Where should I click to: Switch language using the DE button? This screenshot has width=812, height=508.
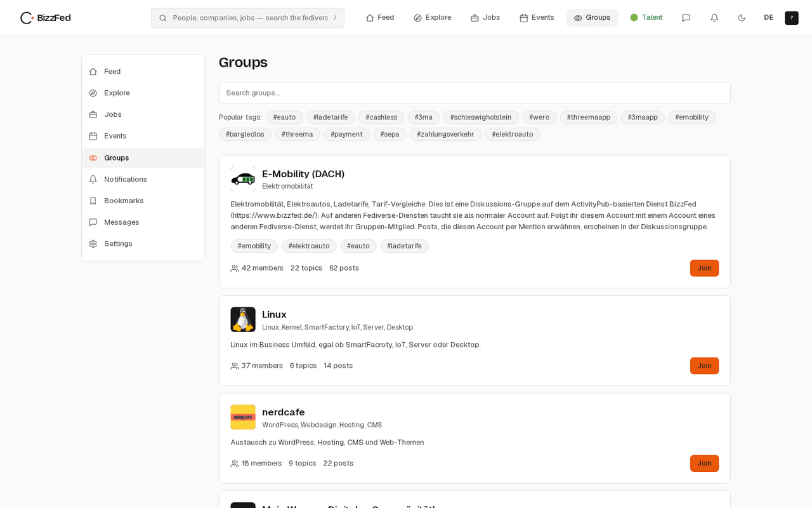(769, 18)
